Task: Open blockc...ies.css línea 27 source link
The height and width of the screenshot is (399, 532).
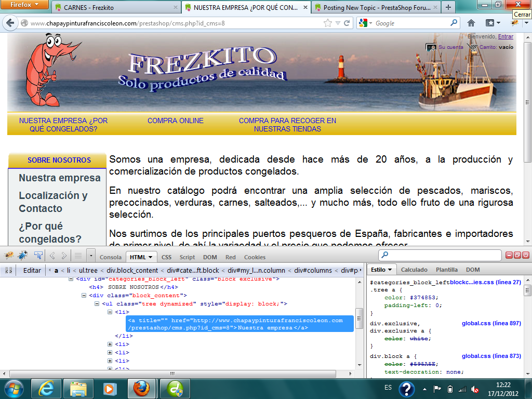Action: pos(486,282)
